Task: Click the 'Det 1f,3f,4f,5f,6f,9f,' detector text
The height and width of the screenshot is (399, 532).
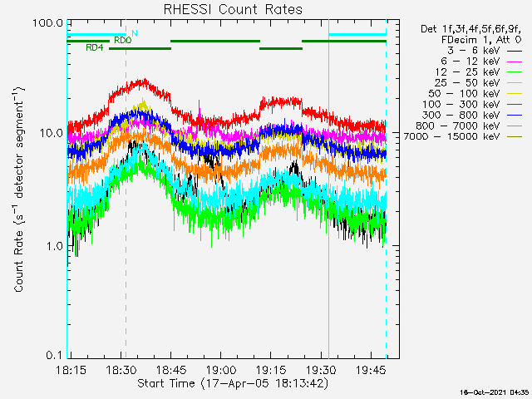Action: (x=471, y=29)
